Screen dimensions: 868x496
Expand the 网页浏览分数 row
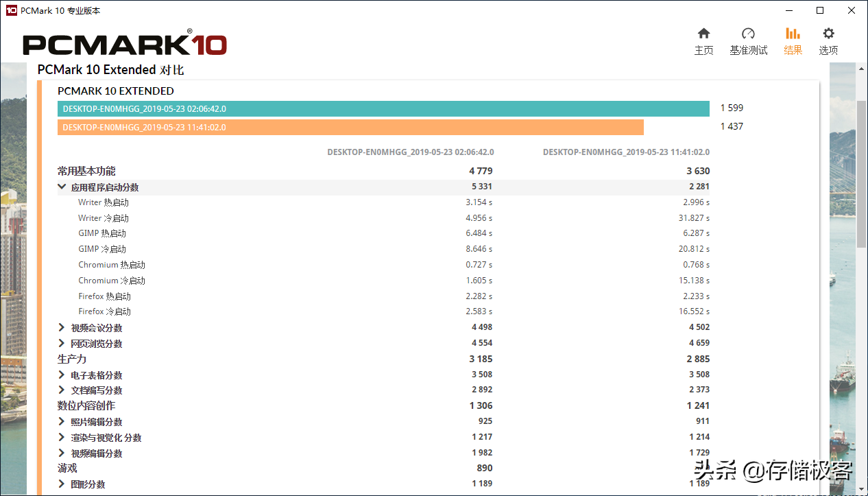pos(62,343)
